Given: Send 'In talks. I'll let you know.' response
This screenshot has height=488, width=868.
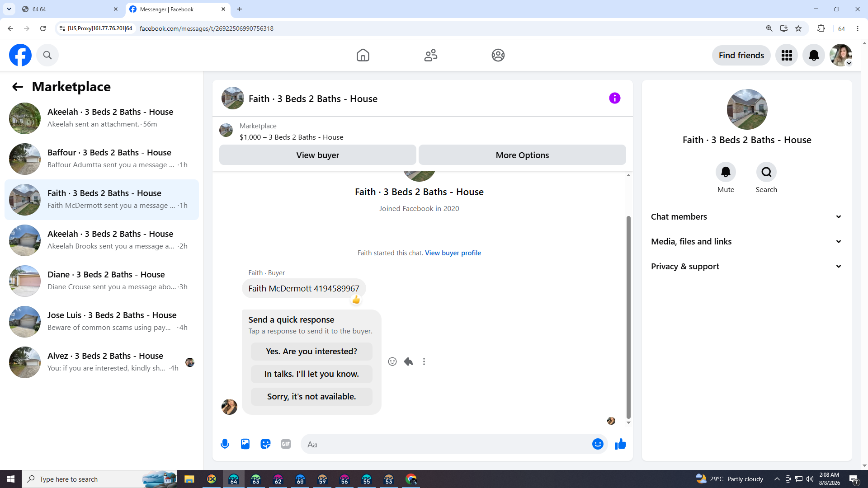Looking at the screenshot, I should [311, 374].
